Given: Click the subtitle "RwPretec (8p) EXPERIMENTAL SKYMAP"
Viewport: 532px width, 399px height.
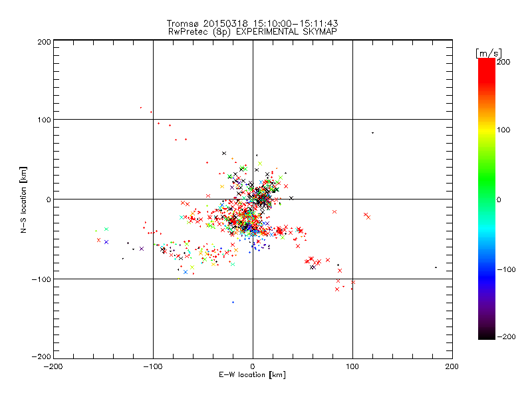Looking at the screenshot, I should click(253, 31).
